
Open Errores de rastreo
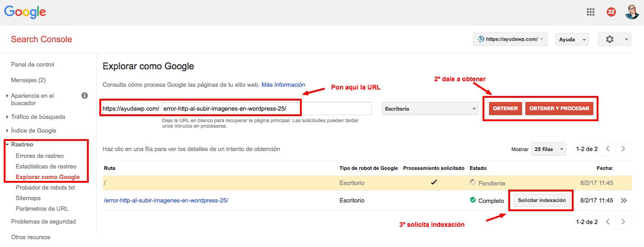[40, 156]
